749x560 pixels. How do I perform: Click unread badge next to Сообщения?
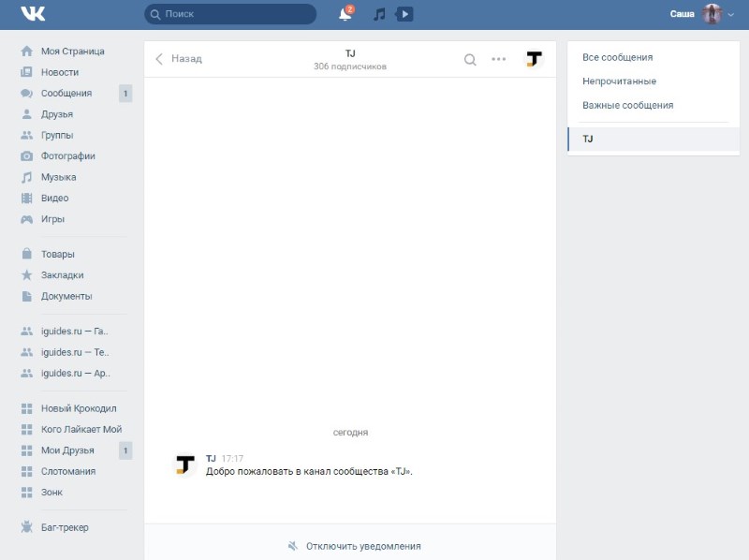tap(125, 93)
